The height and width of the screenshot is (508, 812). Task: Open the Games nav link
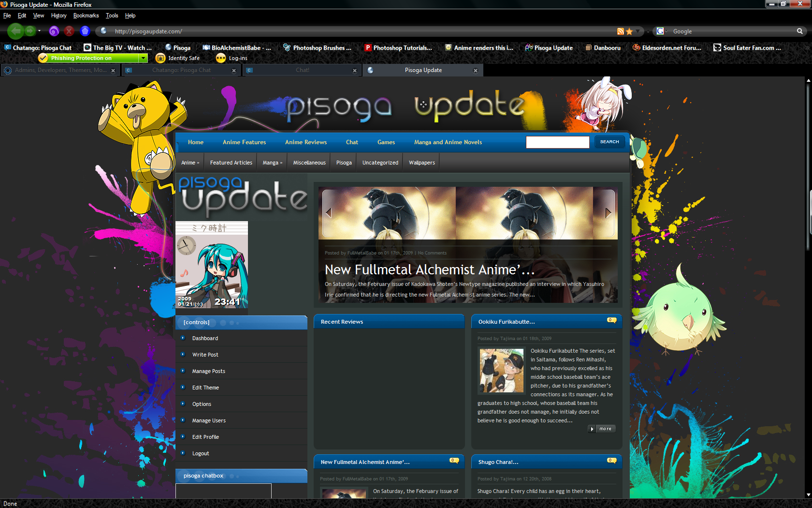pyautogui.click(x=386, y=142)
